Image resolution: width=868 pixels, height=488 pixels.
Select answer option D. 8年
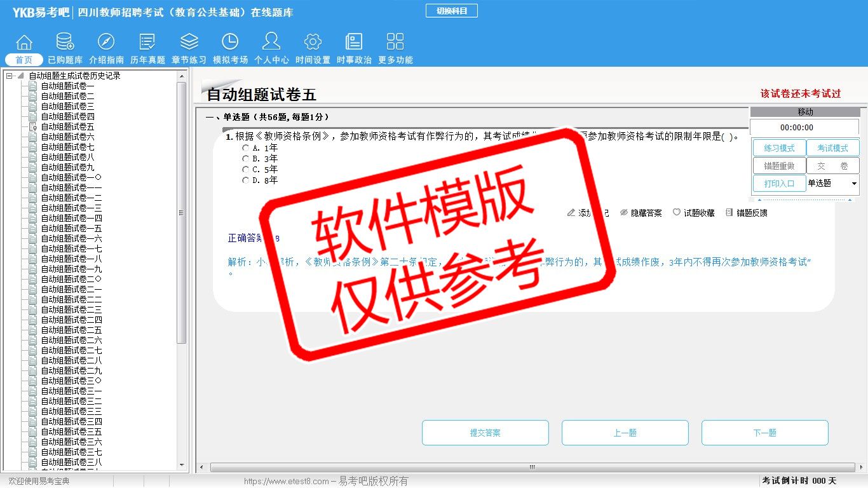pos(246,180)
